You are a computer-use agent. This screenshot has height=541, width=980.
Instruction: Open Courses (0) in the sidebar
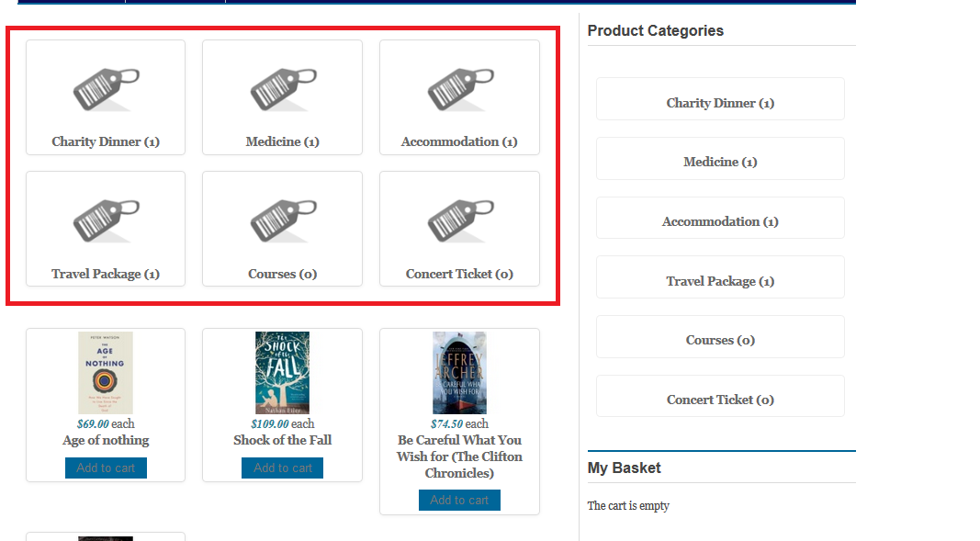point(720,340)
